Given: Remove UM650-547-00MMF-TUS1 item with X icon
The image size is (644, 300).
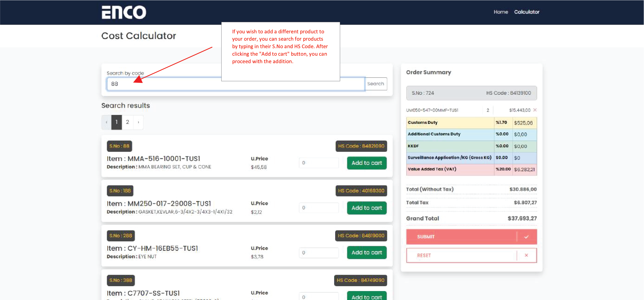Looking at the screenshot, I should [535, 110].
